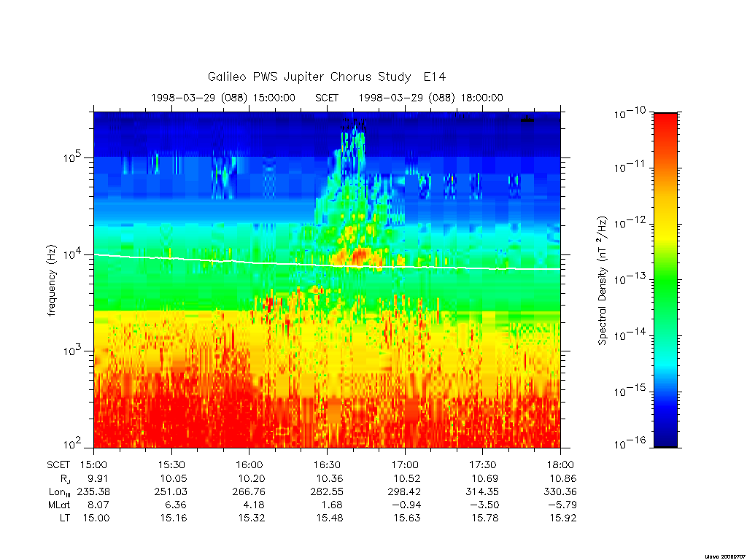Click the LonIII value '282.55'
747x560 pixels.
coord(327,491)
